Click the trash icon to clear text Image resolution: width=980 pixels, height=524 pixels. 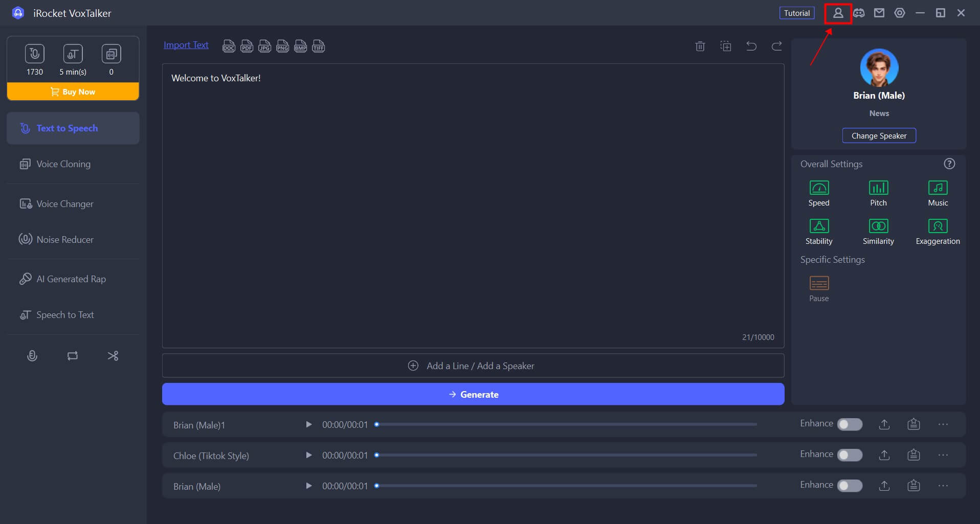tap(700, 46)
